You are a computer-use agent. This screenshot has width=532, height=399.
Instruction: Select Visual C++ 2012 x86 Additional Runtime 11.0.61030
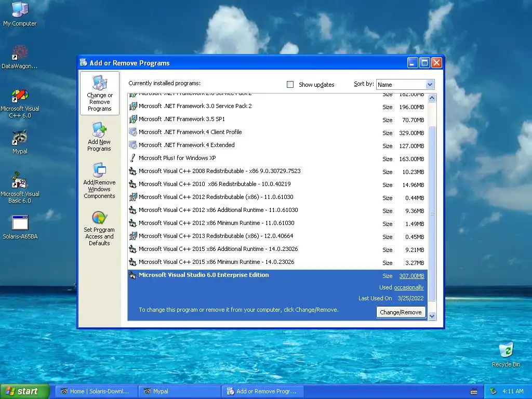[x=277, y=210]
